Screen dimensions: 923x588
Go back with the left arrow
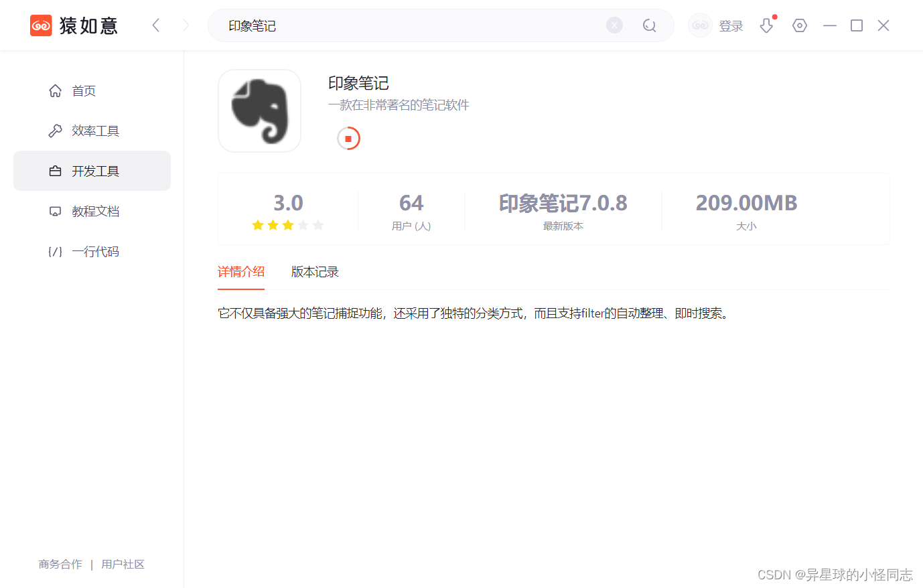click(x=156, y=25)
